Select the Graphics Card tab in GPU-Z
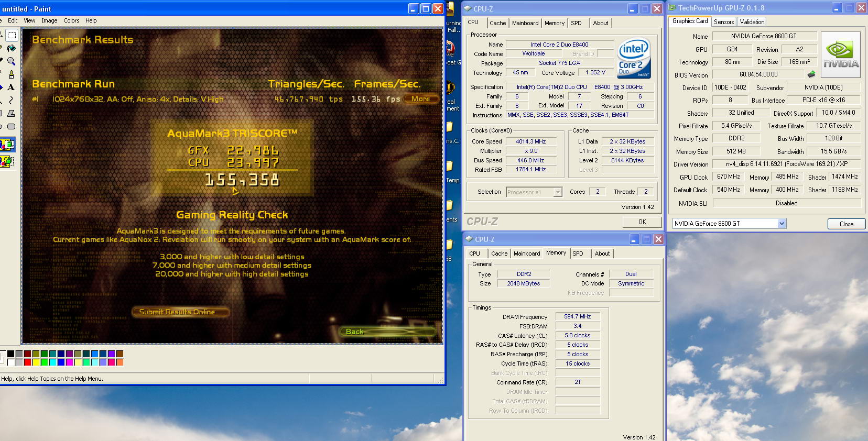This screenshot has height=441, width=868. point(690,21)
